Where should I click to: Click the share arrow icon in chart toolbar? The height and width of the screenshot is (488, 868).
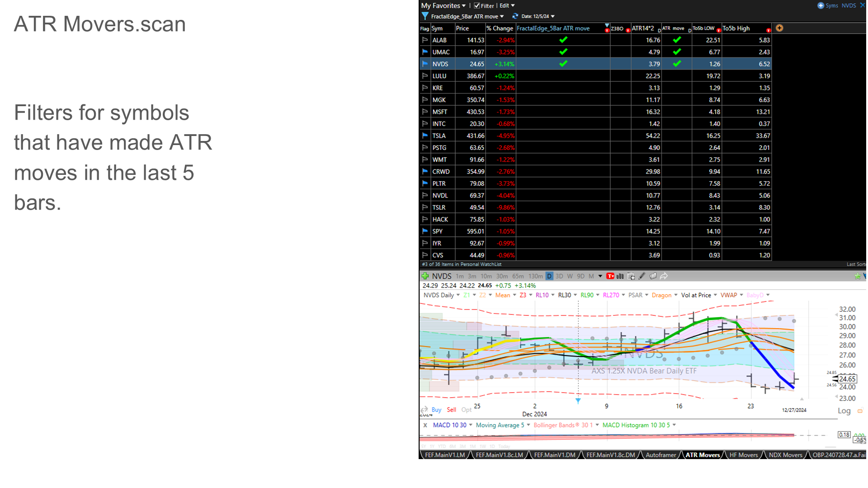664,276
